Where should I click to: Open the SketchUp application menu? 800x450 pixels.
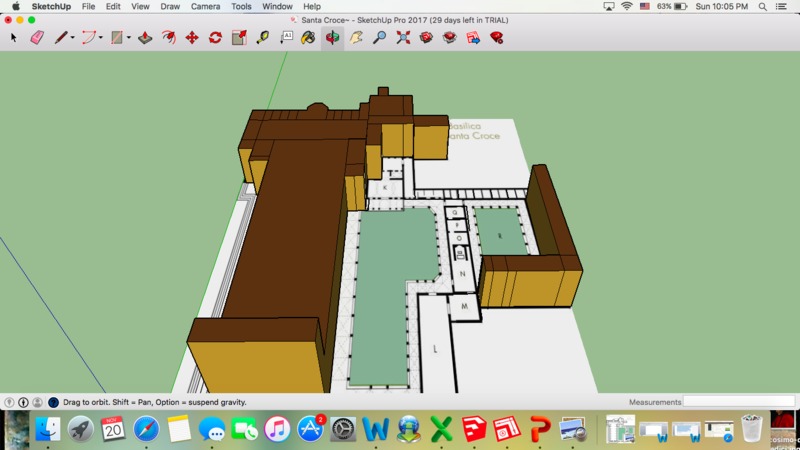click(51, 7)
